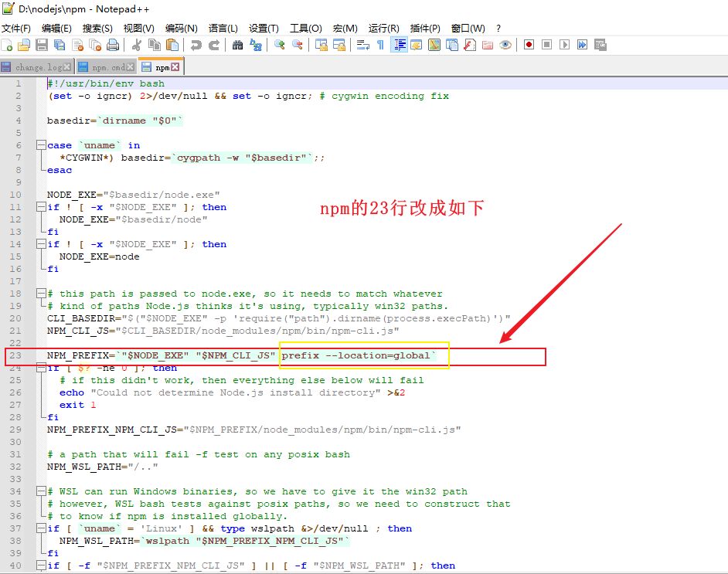Click the Zoom In magnifier icon
The image size is (728, 574).
click(x=280, y=45)
